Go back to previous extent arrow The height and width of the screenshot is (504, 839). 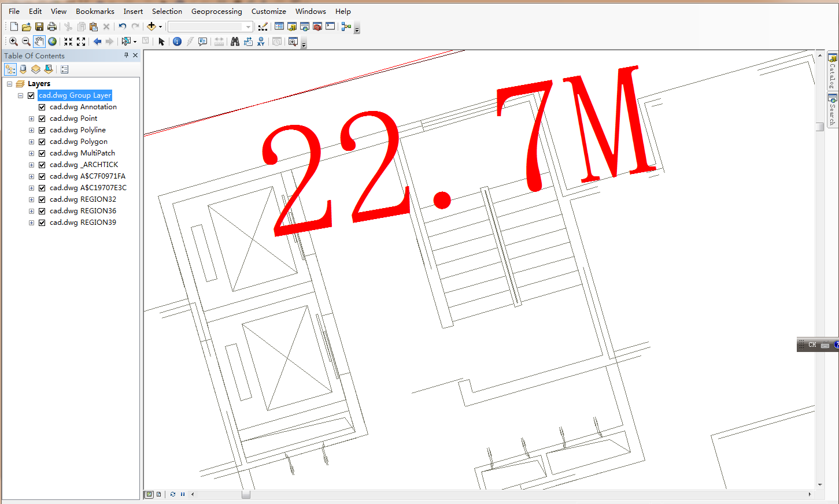pos(97,42)
